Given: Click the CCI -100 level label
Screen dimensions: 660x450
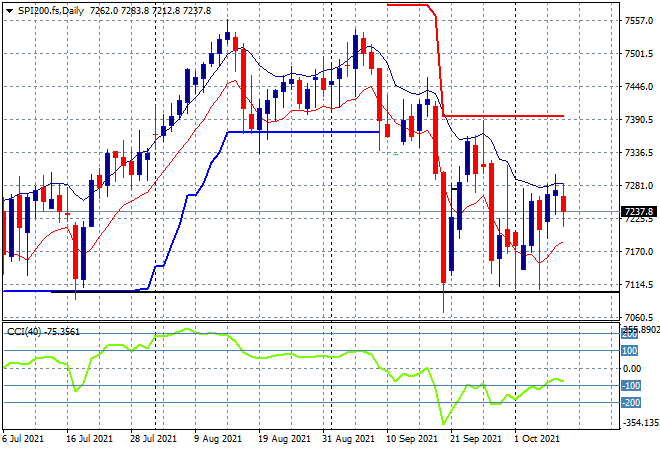Looking at the screenshot, I should click(631, 386).
